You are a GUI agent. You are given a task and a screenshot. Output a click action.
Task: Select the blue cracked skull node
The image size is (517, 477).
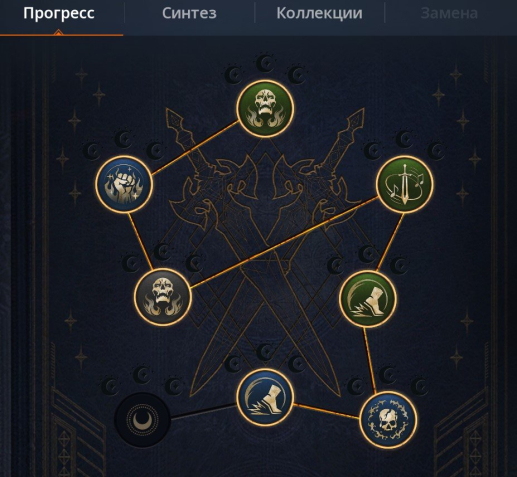click(389, 419)
